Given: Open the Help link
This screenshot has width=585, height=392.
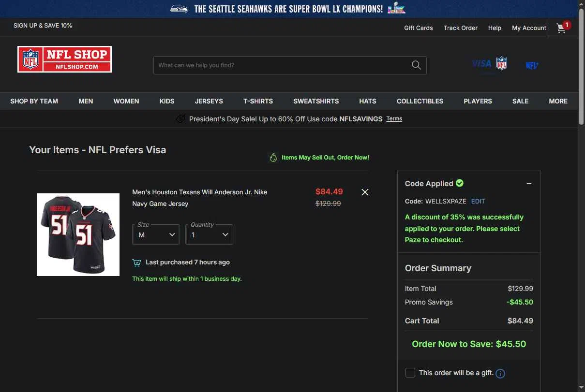Looking at the screenshot, I should [x=495, y=28].
